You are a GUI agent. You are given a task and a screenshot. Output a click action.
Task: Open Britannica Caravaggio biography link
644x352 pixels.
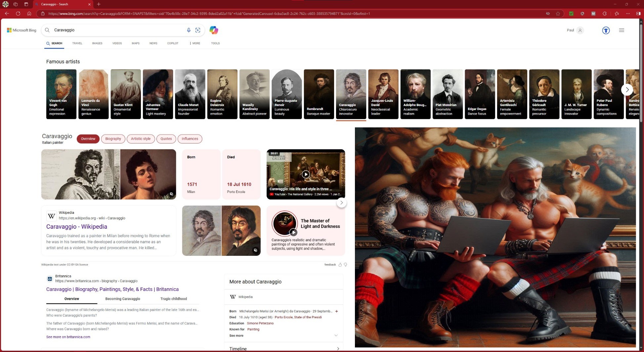[x=112, y=289]
